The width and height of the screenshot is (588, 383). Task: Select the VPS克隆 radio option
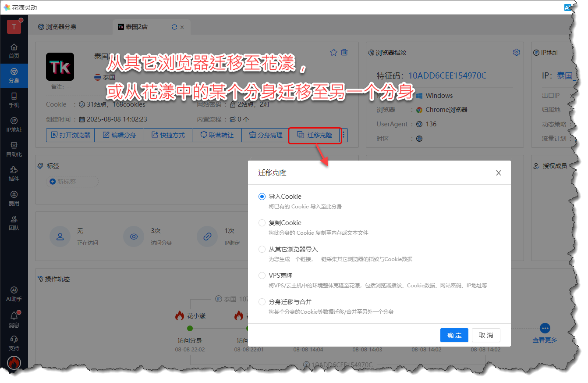(262, 276)
